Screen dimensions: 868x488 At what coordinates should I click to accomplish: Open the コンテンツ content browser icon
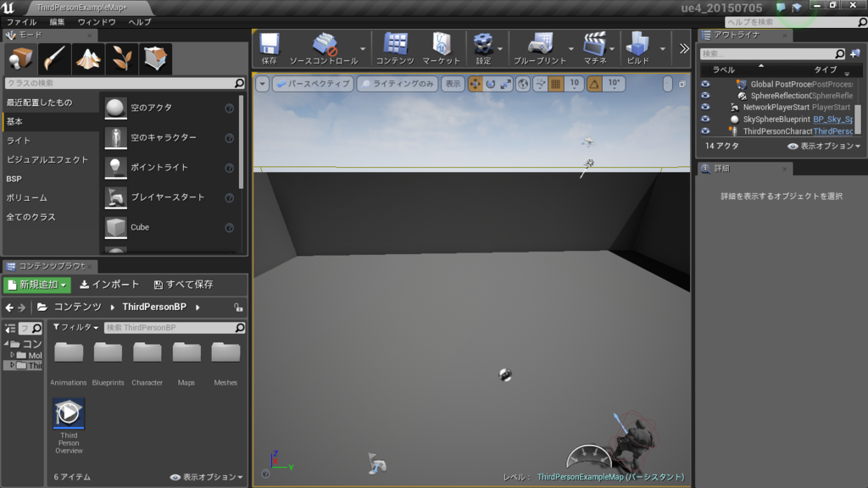coord(395,48)
